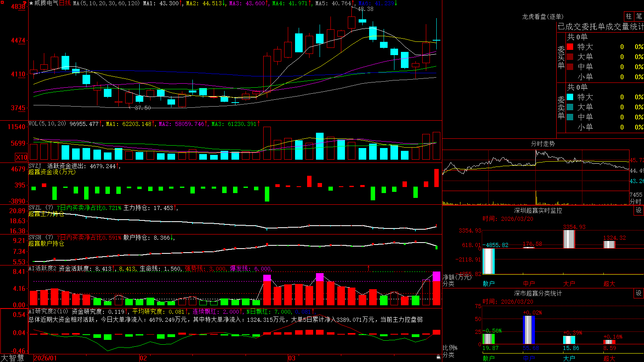Image resolution: width=644 pixels, height=362 pixels.
Task: Click the 深圳超赢实时监控 panel title
Action: (x=538, y=210)
